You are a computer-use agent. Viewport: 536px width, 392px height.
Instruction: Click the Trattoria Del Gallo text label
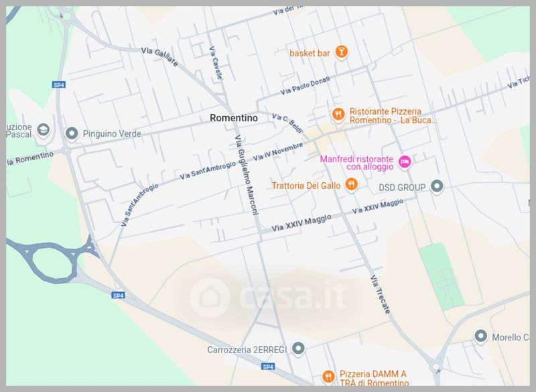306,186
